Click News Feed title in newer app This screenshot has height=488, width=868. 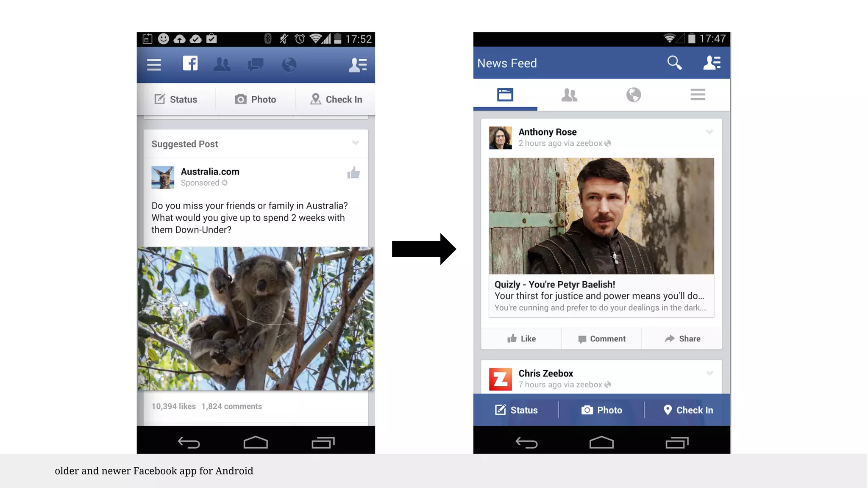tap(507, 63)
